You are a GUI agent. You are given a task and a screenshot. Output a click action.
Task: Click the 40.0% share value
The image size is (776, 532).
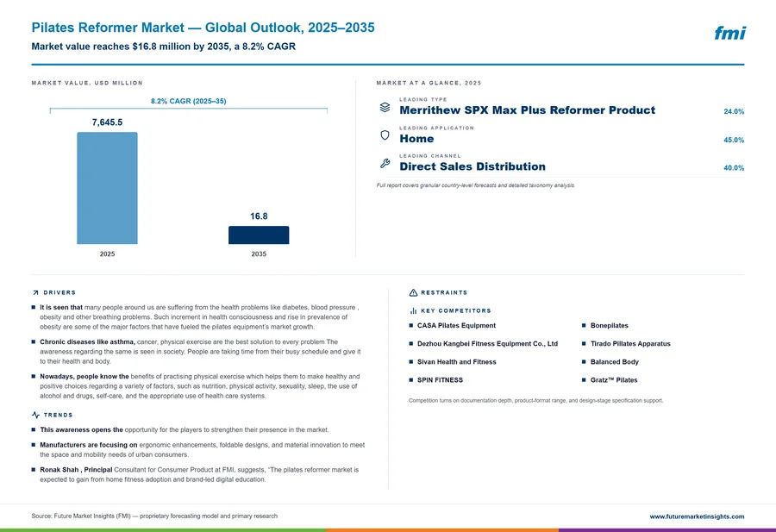click(734, 168)
